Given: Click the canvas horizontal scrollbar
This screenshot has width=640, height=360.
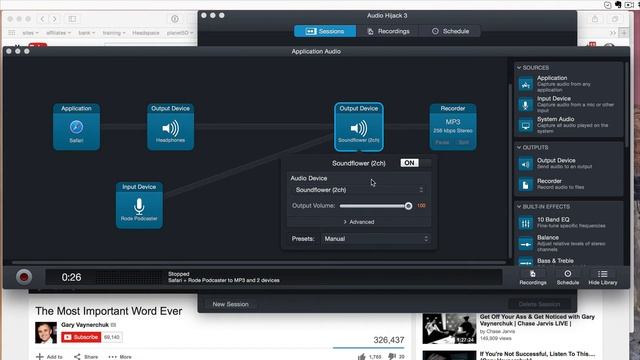Looking at the screenshot, I should tap(259, 262).
